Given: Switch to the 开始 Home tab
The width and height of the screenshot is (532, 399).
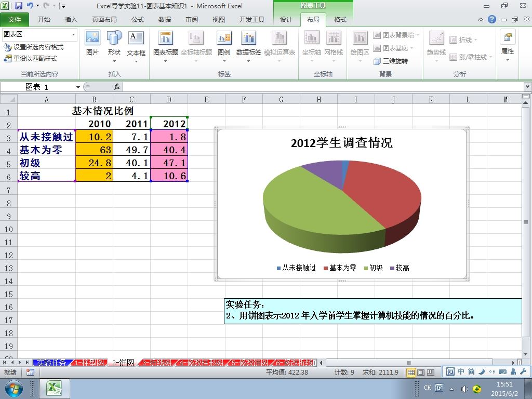Looking at the screenshot, I should tap(44, 20).
